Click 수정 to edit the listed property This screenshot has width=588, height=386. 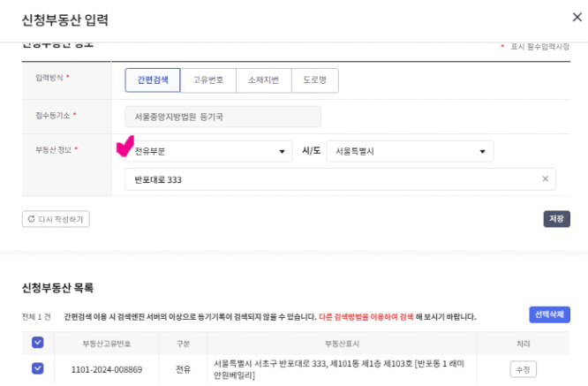click(523, 369)
